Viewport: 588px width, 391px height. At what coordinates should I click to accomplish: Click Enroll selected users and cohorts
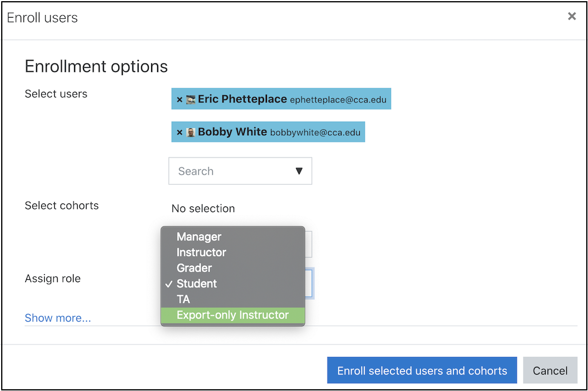coord(422,370)
